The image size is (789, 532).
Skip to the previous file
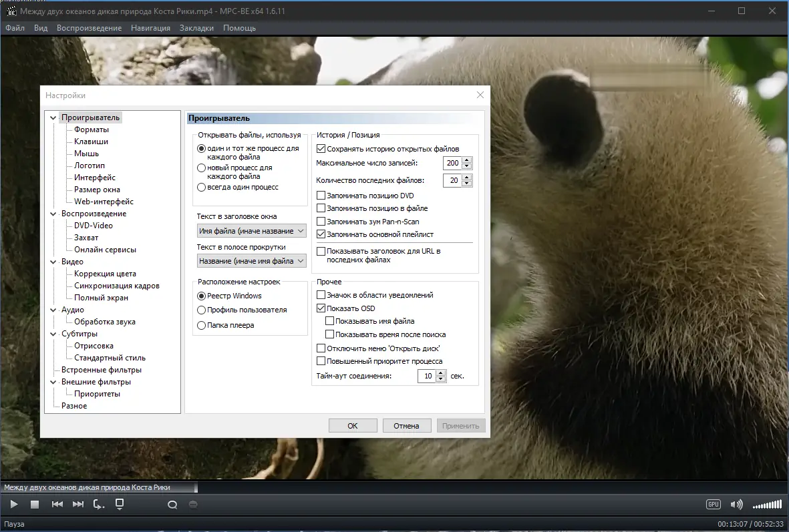(57, 505)
